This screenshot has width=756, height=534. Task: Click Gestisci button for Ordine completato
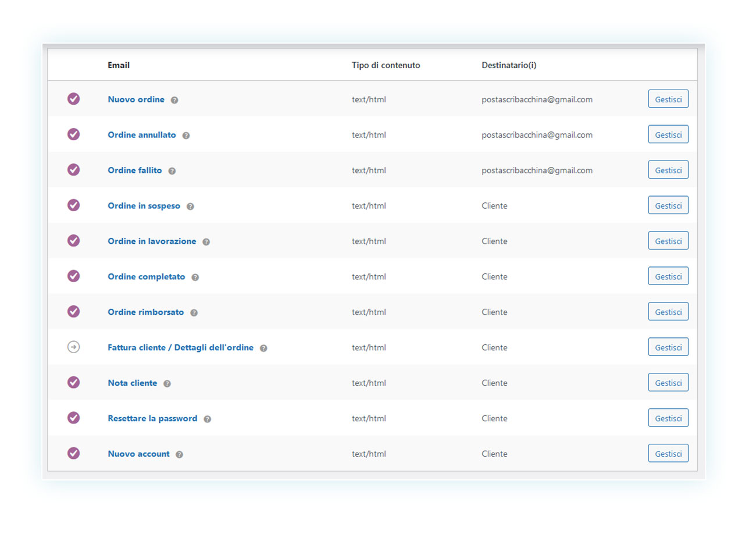pos(668,276)
